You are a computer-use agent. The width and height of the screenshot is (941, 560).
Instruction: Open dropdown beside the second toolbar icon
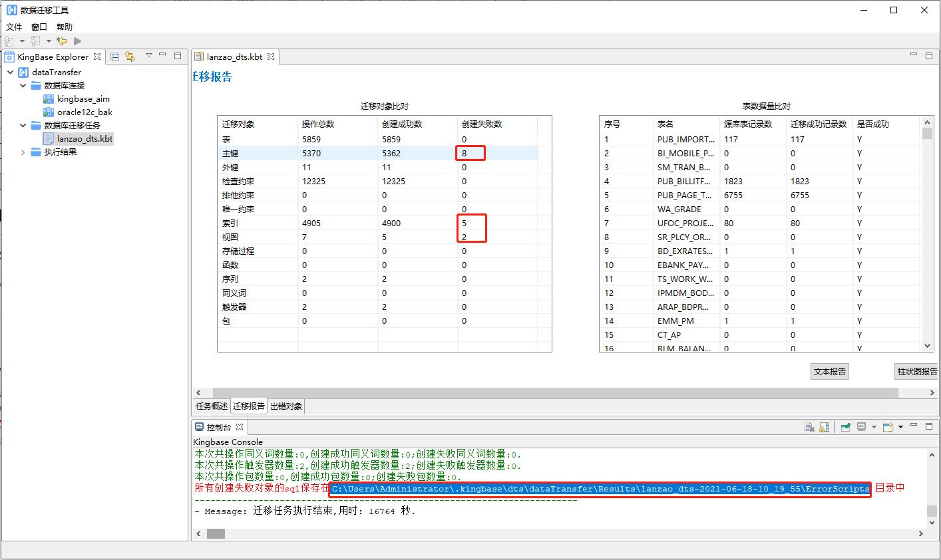[48, 41]
